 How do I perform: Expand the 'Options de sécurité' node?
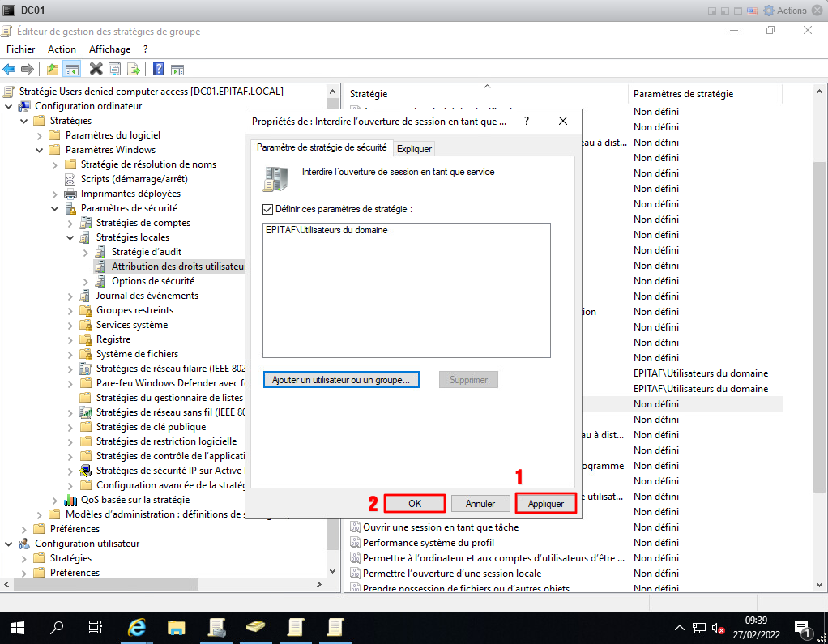coord(86,281)
